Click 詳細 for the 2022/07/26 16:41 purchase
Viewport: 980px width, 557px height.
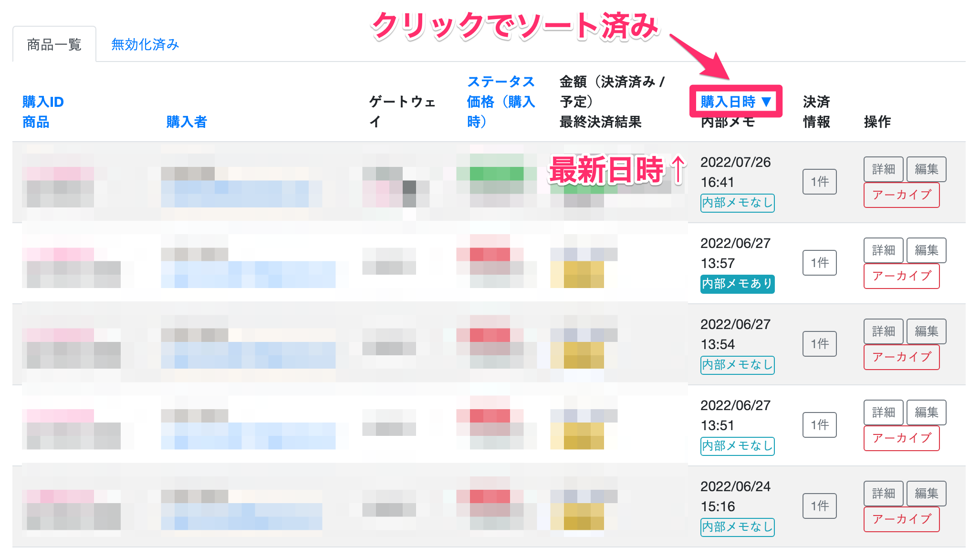pos(883,169)
